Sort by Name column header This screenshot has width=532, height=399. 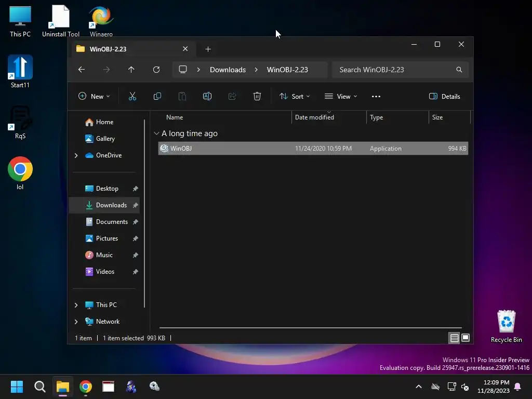tap(175, 117)
